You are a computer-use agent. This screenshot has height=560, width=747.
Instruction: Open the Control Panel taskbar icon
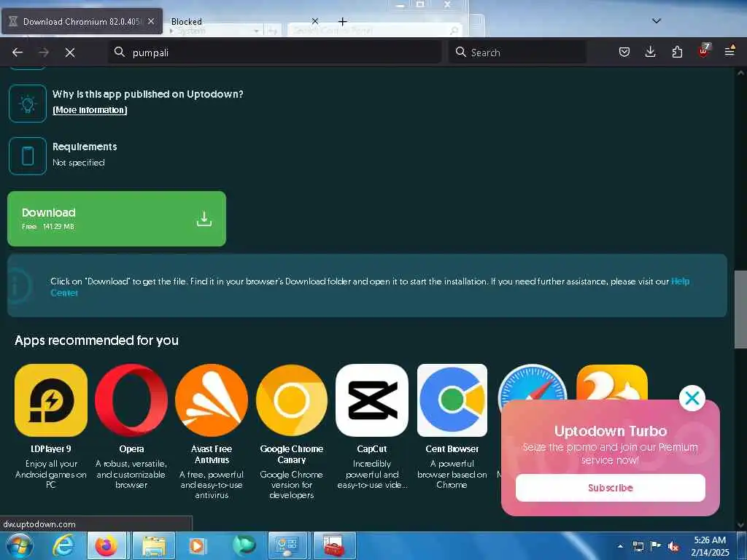287,545
